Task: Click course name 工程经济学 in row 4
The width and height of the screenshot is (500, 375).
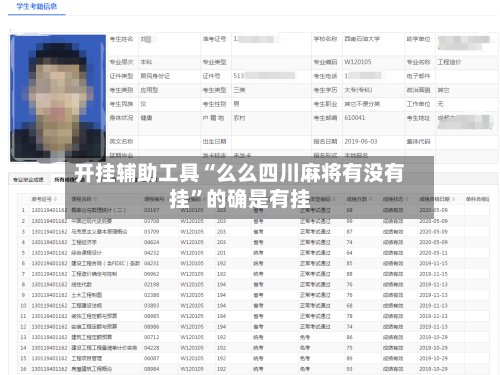Action: click(x=84, y=242)
